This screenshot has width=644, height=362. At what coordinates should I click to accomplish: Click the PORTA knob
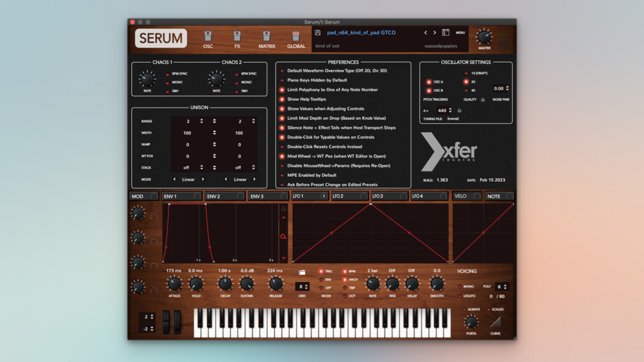pos(471,322)
